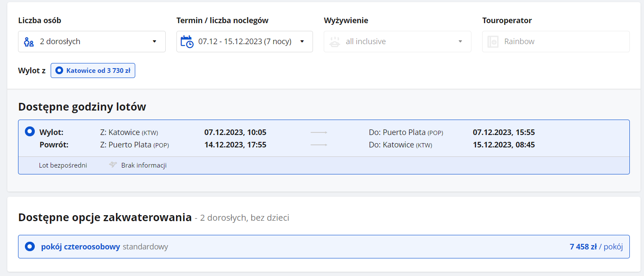Click Do: Puerto Plata (POP) text

(406, 132)
